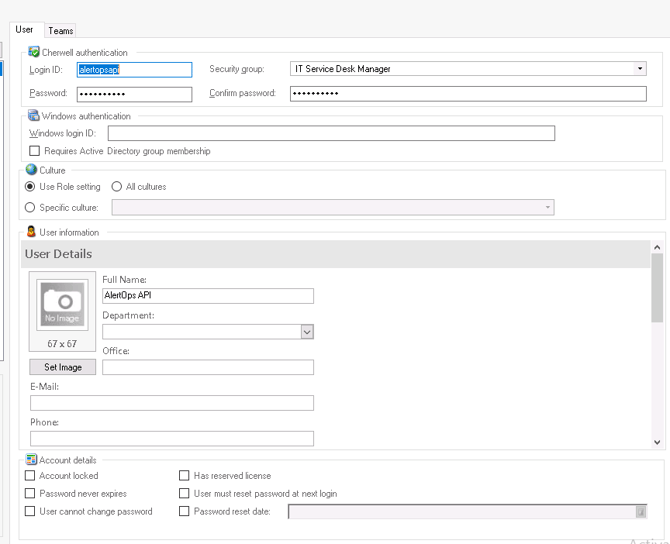Click the Password reset date calendar icon
Screen dimensions: 670x544
(640, 512)
